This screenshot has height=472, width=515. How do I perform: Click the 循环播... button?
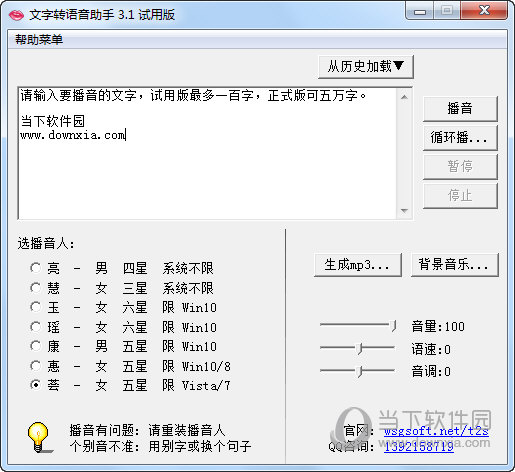[x=460, y=138]
